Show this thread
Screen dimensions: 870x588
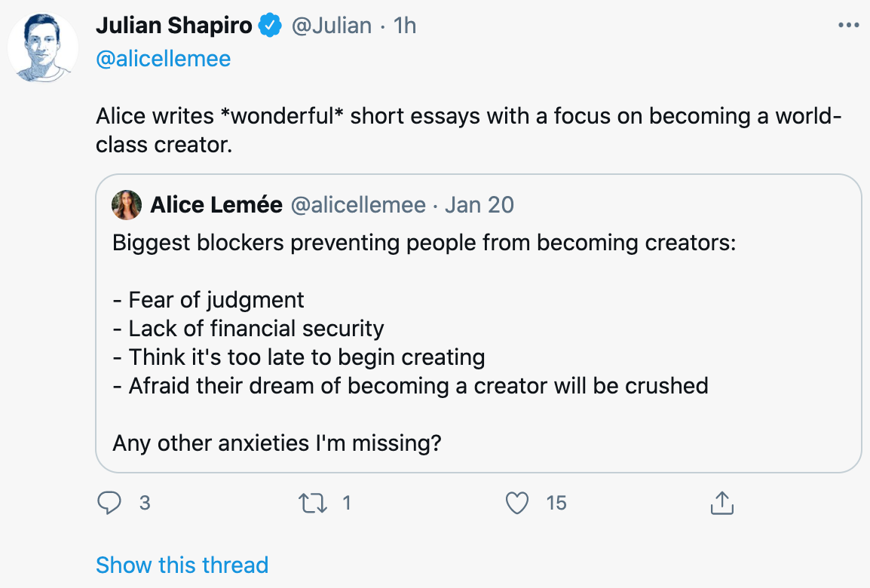click(182, 565)
